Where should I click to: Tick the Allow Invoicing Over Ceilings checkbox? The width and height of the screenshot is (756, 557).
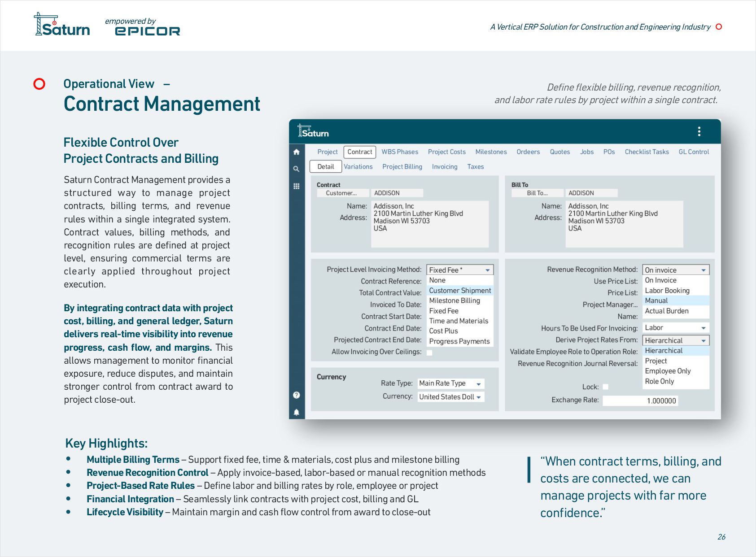pyautogui.click(x=429, y=352)
